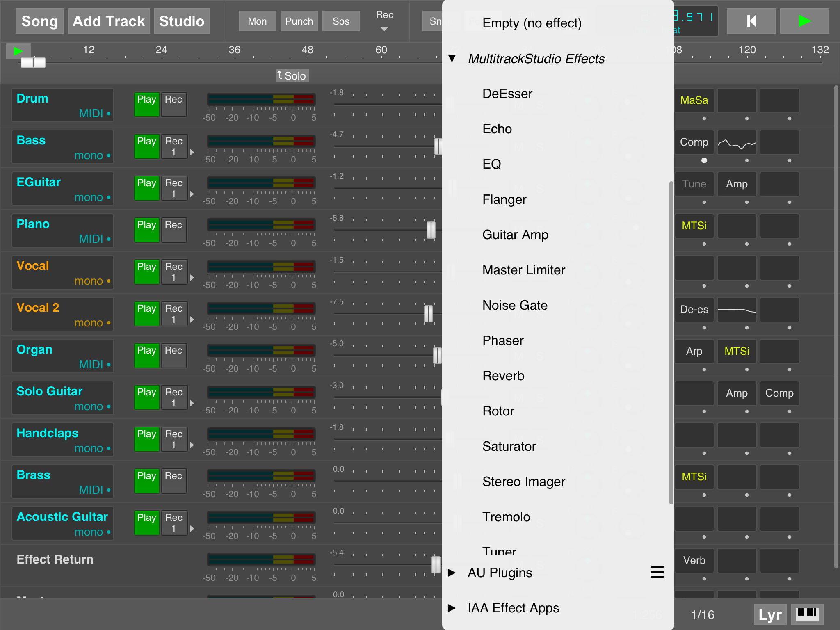Open the Studio menu button
This screenshot has width=840, height=630.
coord(182,21)
